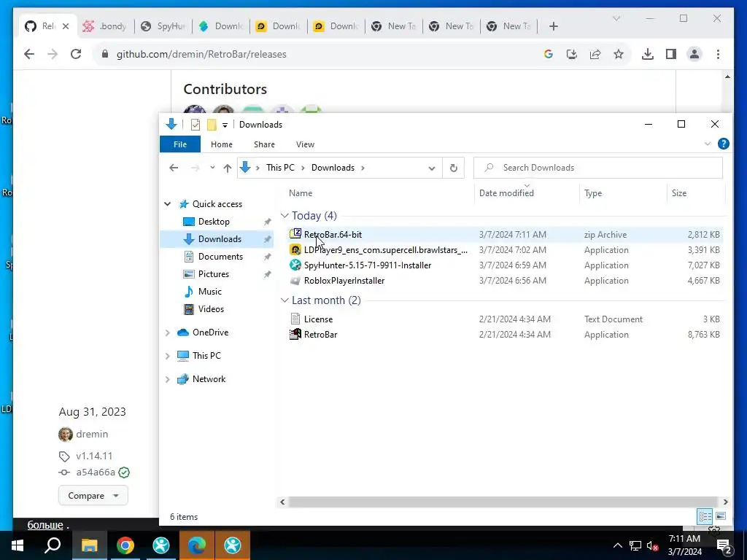Viewport: 747px width, 560px height.
Task: Reload the GitHub releases page
Action: (x=76, y=54)
